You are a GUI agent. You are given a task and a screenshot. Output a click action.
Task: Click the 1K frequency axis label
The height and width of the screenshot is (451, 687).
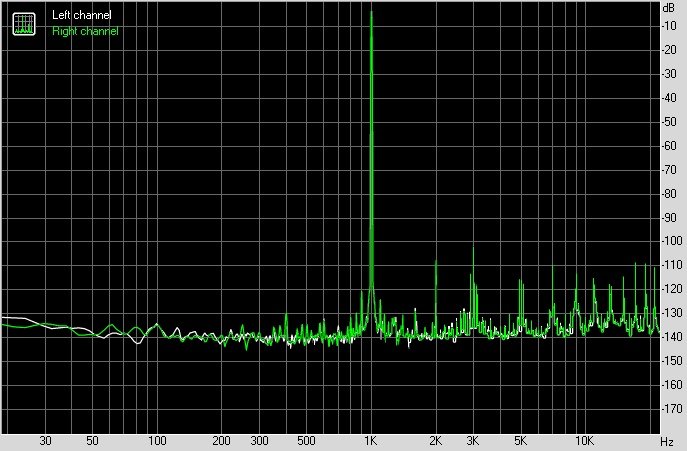(x=371, y=441)
